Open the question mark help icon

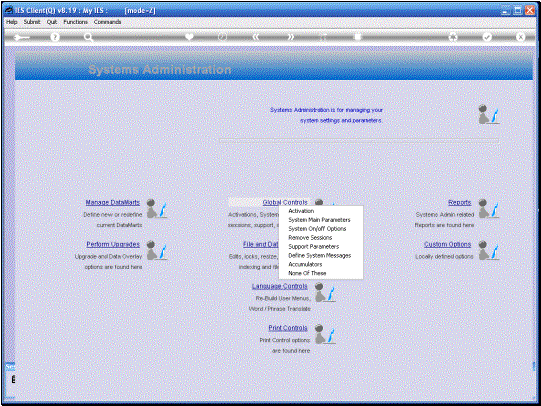(x=55, y=37)
